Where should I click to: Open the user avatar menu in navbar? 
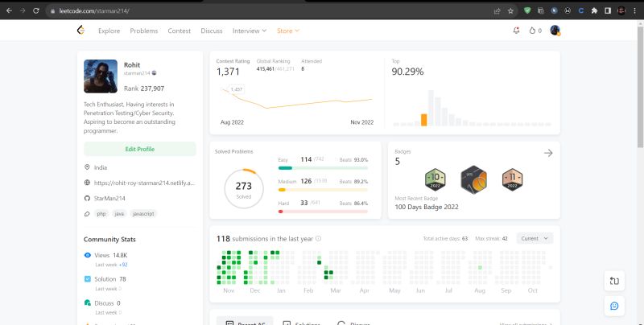coord(555,31)
